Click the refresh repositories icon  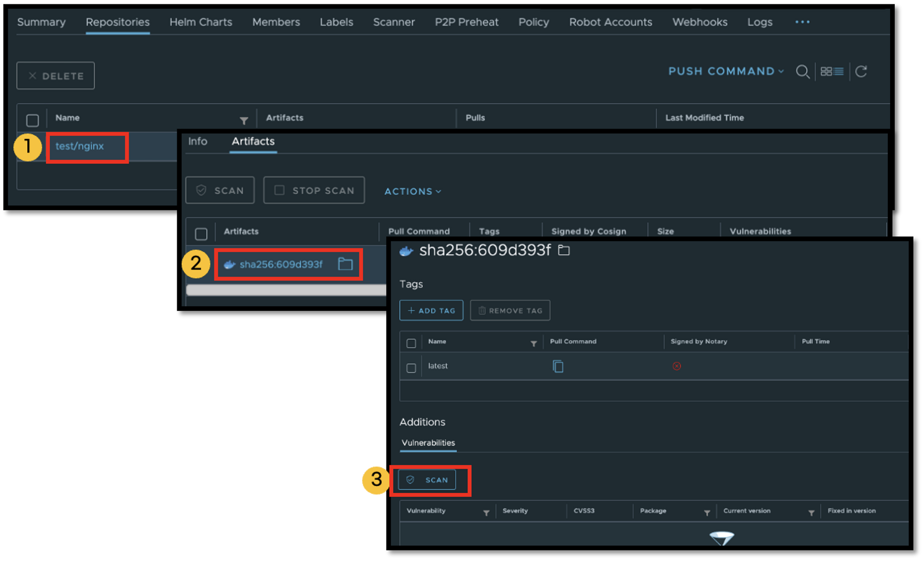coord(861,72)
